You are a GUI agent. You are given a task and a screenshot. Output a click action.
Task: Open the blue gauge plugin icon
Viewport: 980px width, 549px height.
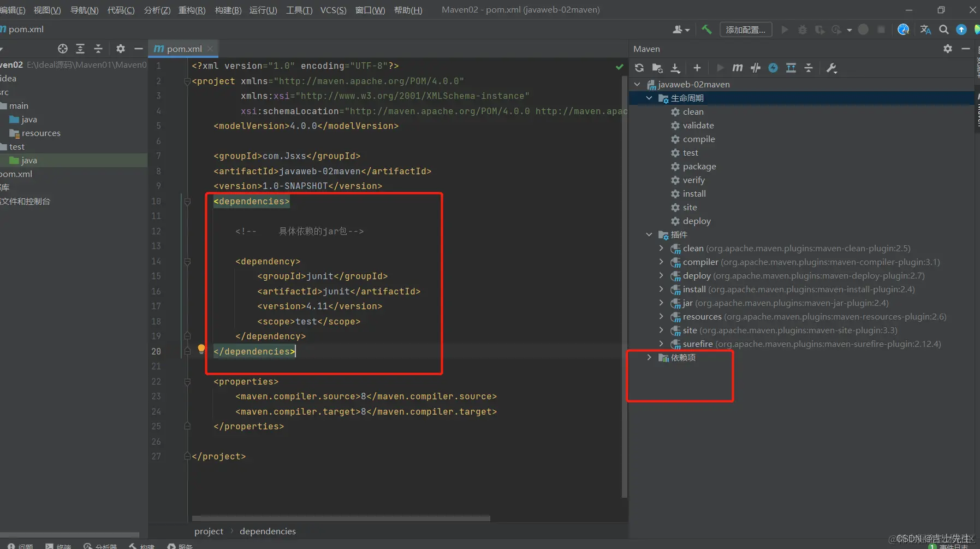[x=904, y=29]
